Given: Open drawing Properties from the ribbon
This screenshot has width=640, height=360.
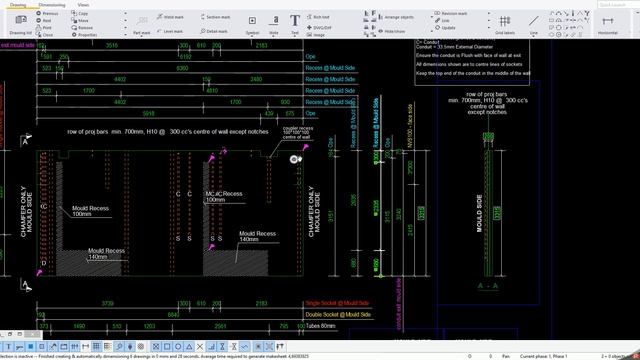Looking at the screenshot, I should pyautogui.click(x=84, y=35).
